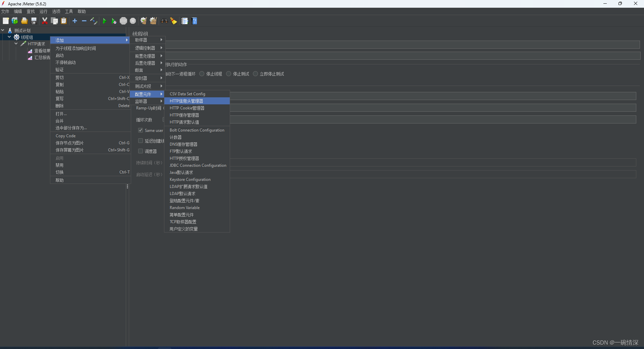Click the Clear All double broom icon
Viewport: 644px width, 349px height.
point(153,21)
